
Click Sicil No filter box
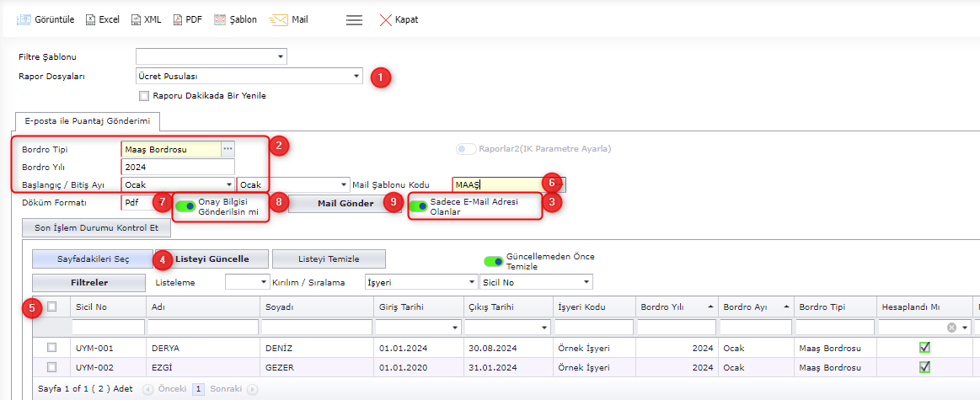(109, 328)
